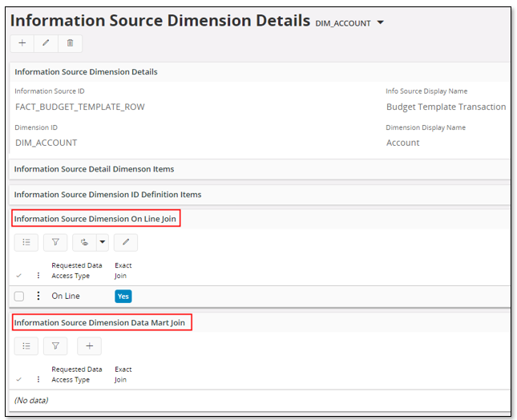This screenshot has width=517, height=420.
Task: Click the pencil icon in On Line Join
Action: (x=125, y=241)
